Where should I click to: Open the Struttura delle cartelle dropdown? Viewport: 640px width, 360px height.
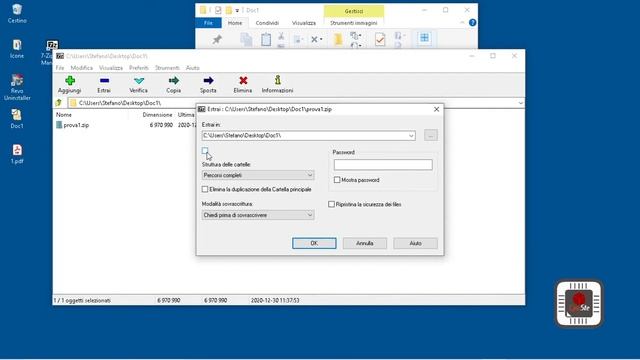258,175
